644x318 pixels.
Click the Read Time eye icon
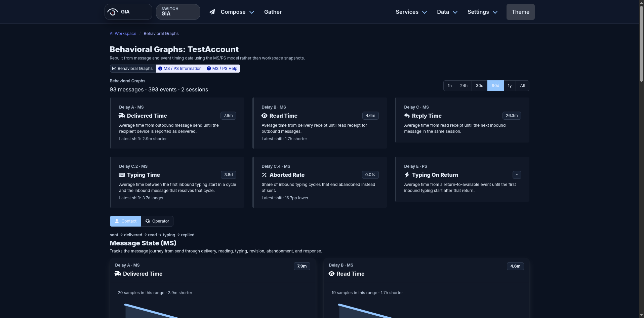[264, 116]
